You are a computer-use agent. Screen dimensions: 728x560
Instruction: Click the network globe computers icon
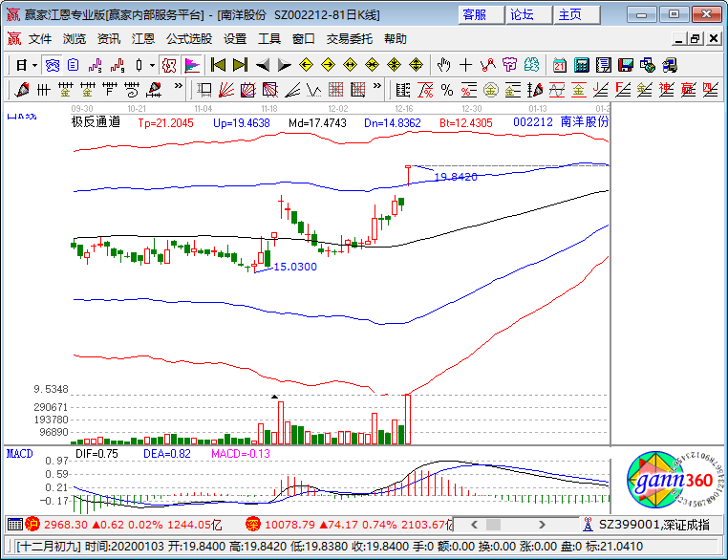tap(647, 65)
